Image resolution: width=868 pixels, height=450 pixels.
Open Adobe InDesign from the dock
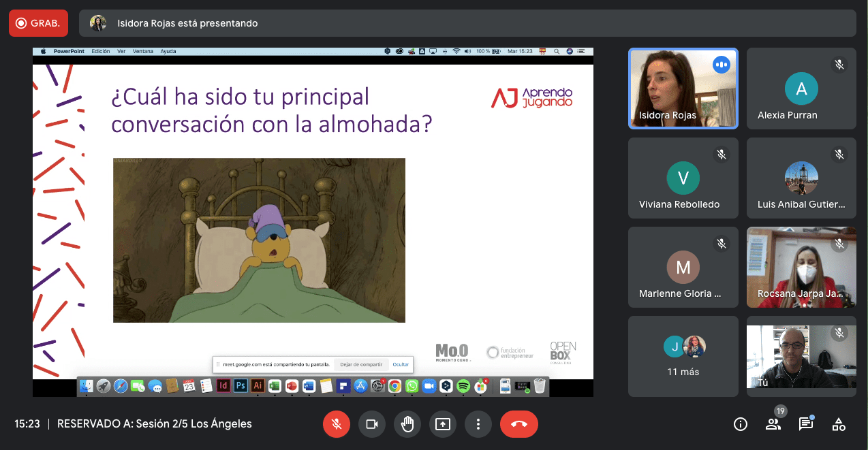point(223,386)
